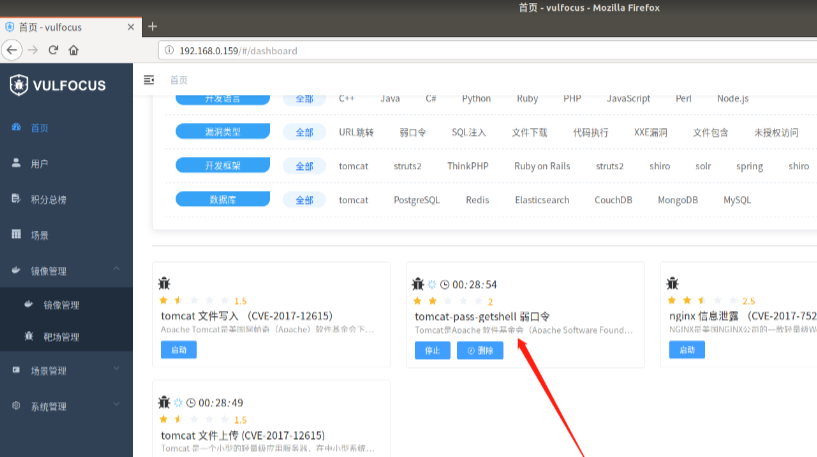
Task: Click the browser address bar
Action: coord(480,50)
